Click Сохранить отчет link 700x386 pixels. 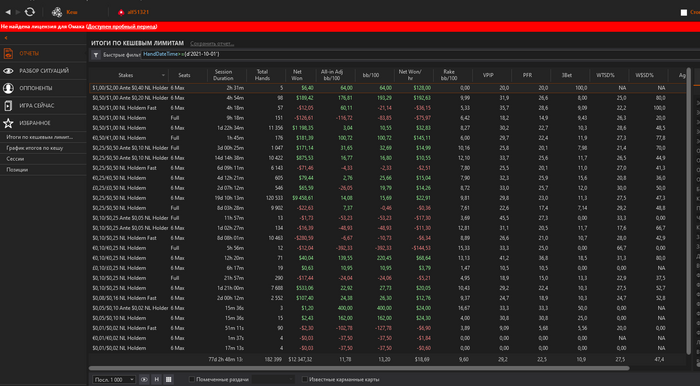click(212, 44)
